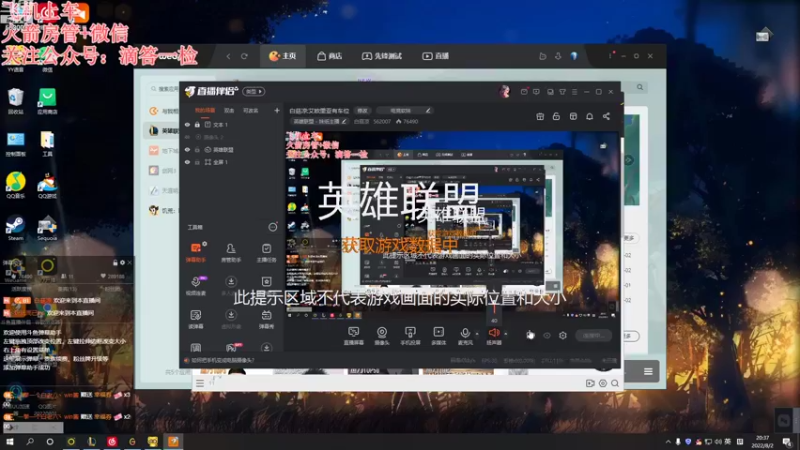Toggle preview eye icon near settings gear

(547, 335)
